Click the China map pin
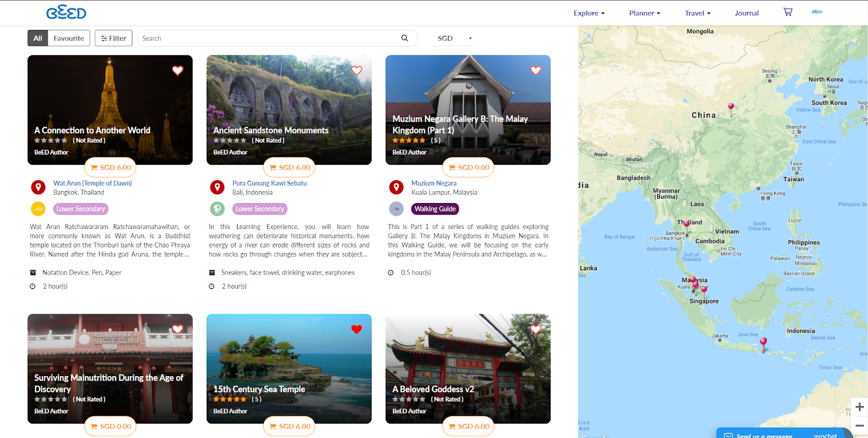Image resolution: width=868 pixels, height=438 pixels. [x=731, y=109]
